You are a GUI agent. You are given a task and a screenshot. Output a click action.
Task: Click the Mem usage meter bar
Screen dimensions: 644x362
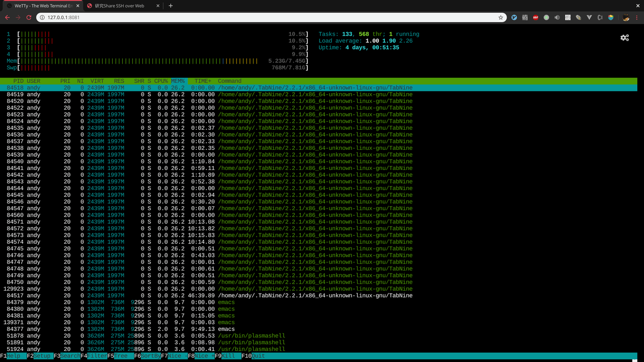(x=163, y=61)
